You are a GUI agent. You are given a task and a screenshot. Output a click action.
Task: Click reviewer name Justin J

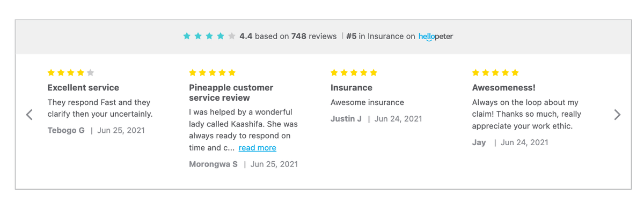346,118
